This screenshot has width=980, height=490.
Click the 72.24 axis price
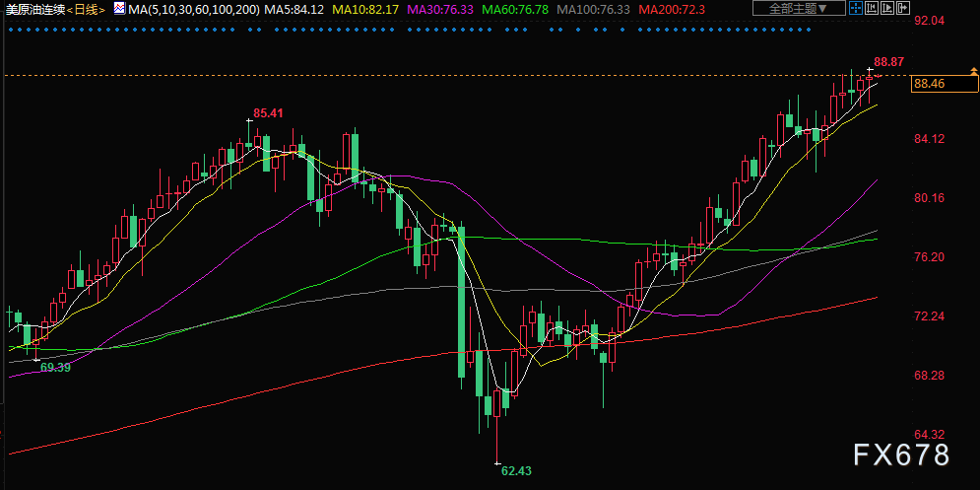tap(929, 316)
